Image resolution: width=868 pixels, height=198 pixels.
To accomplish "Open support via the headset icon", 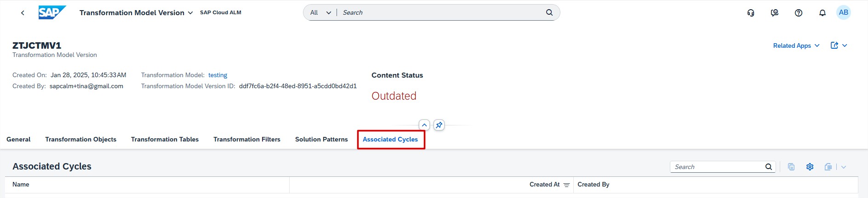I will coord(751,13).
